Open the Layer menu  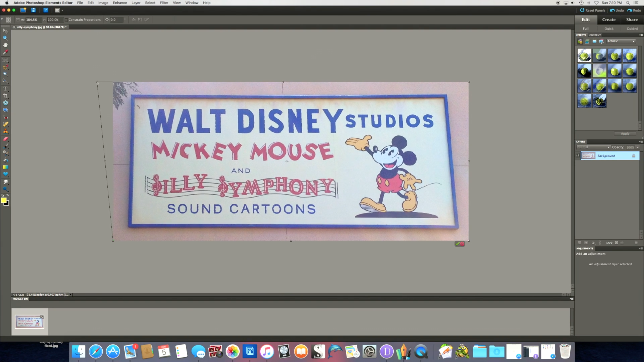(136, 3)
